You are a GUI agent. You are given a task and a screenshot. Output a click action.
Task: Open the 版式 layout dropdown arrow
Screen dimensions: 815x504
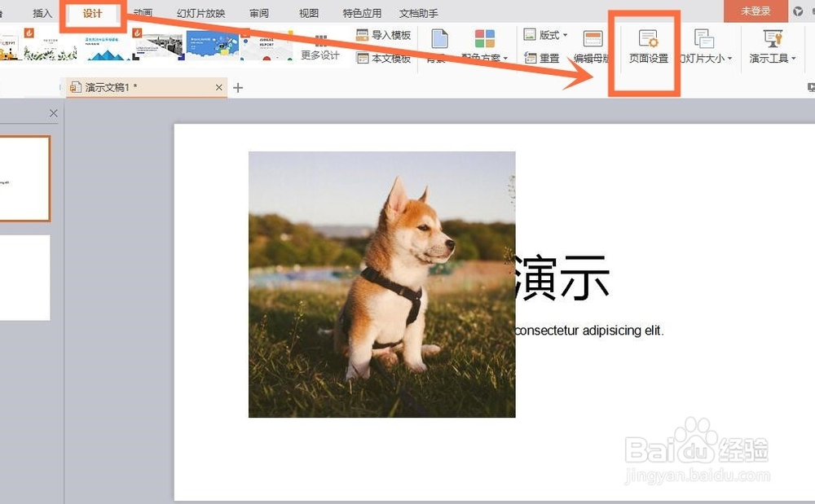pyautogui.click(x=564, y=35)
